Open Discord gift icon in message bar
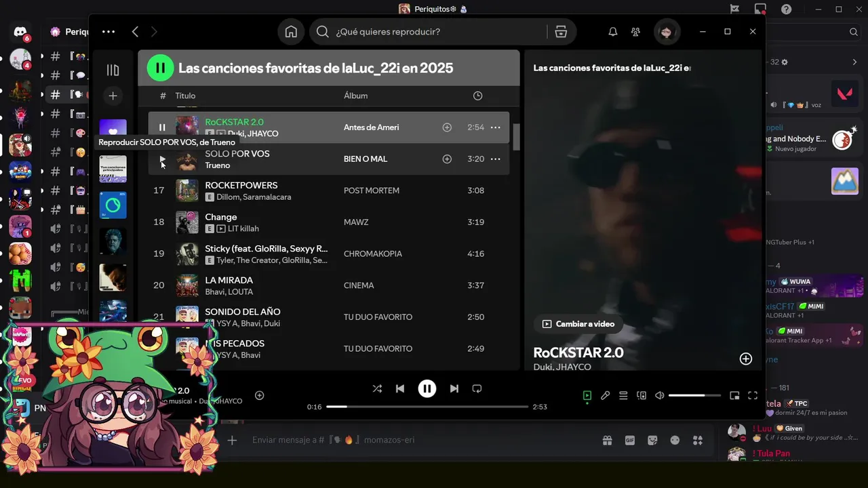The width and height of the screenshot is (868, 488). [608, 440]
